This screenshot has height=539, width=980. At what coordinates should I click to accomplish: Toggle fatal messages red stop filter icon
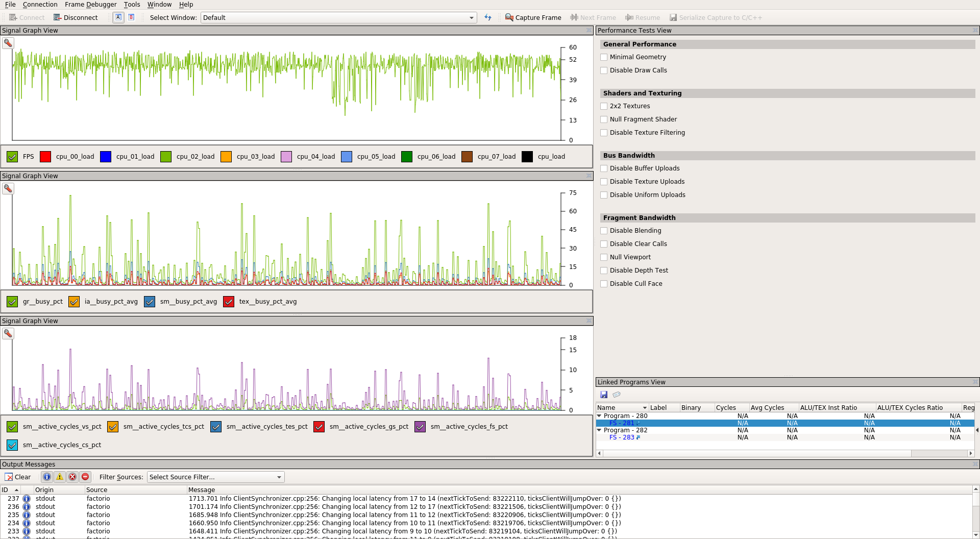coord(85,477)
